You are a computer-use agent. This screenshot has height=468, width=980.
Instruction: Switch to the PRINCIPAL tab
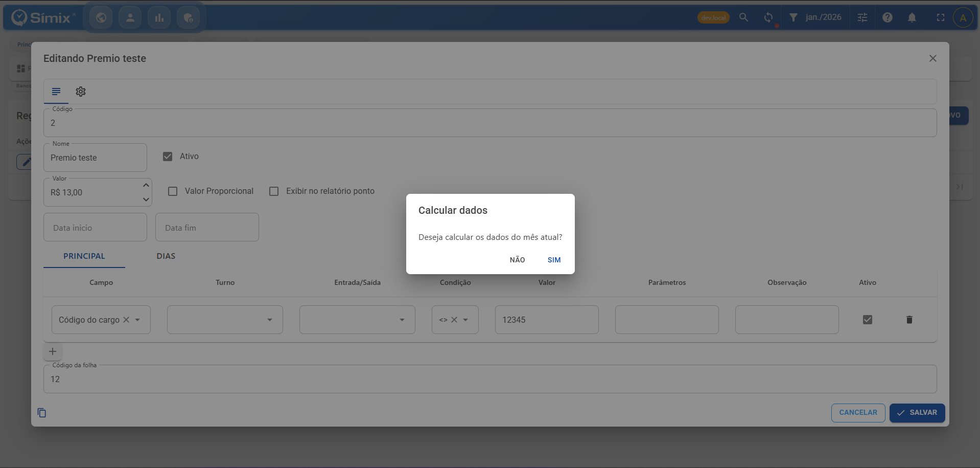pyautogui.click(x=84, y=256)
